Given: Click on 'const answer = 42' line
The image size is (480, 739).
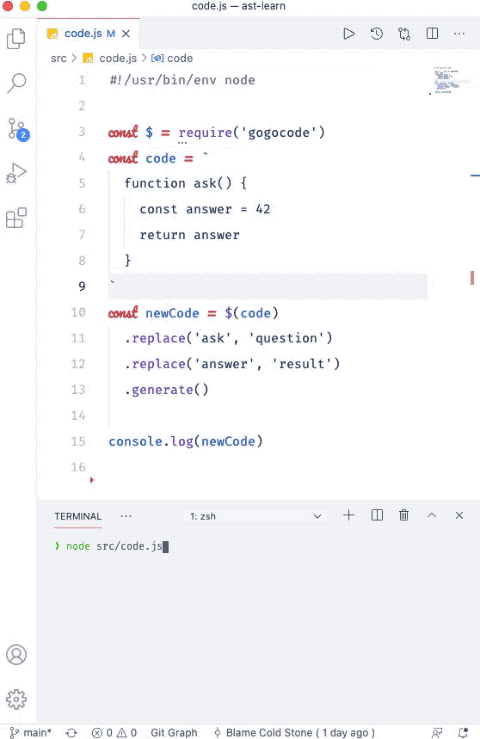Looking at the screenshot, I should pyautogui.click(x=205, y=209).
